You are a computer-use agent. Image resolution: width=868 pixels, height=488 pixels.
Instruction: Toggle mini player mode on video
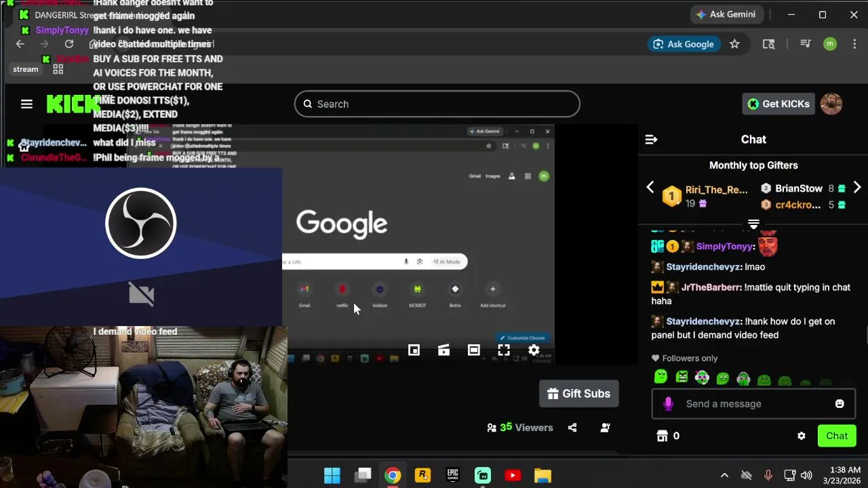point(414,350)
